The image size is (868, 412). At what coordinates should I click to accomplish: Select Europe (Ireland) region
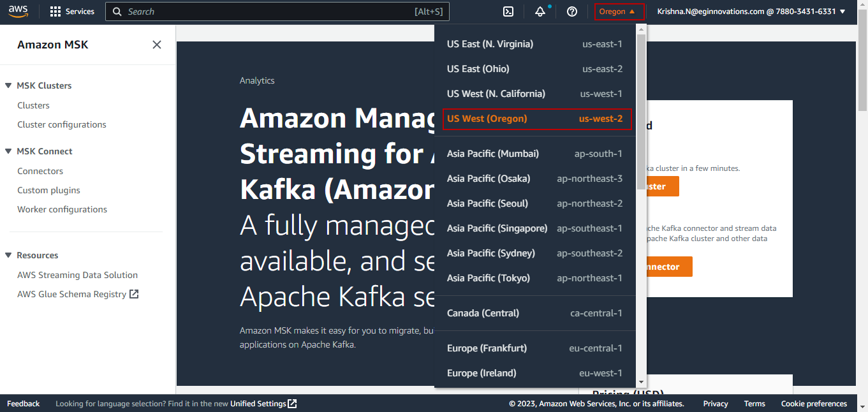click(534, 373)
